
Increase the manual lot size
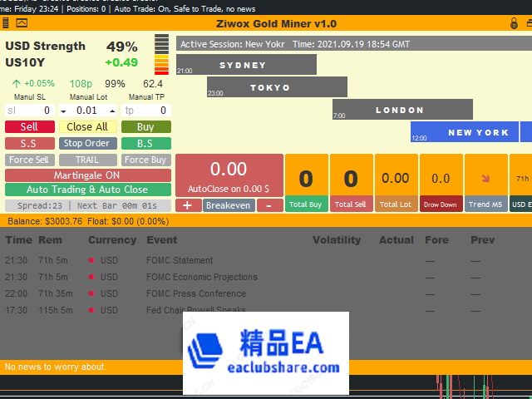112,111
